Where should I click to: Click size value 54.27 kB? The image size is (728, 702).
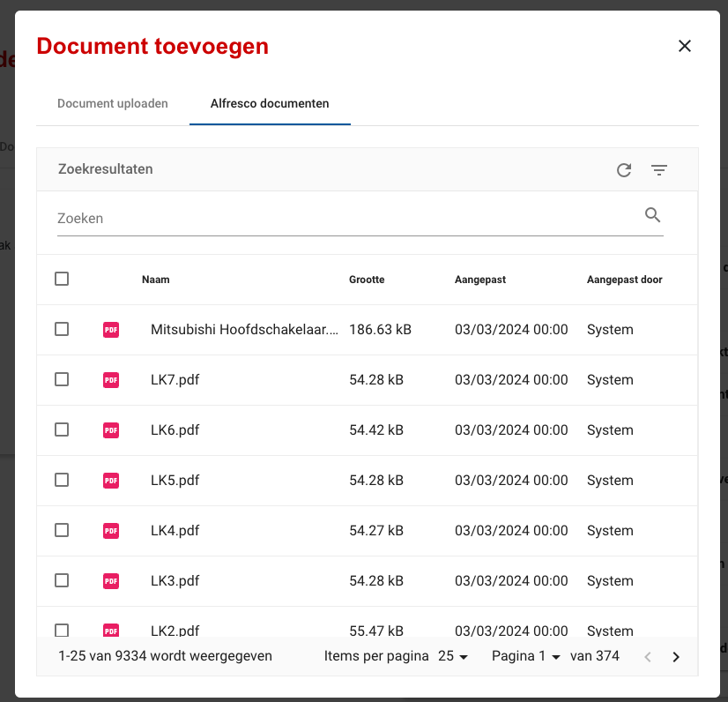pyautogui.click(x=376, y=530)
